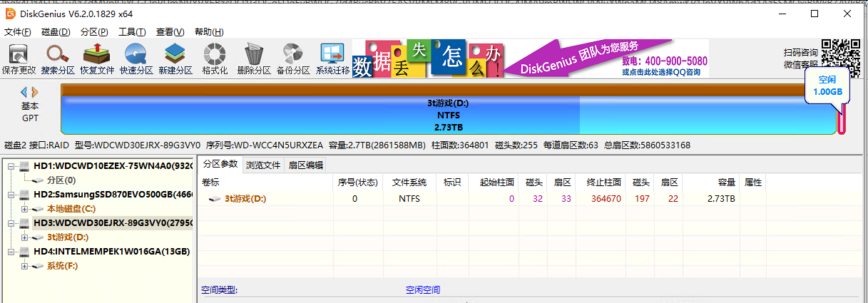Select the pink free-space block on disk map
The width and height of the screenshot is (868, 303).
(842, 118)
